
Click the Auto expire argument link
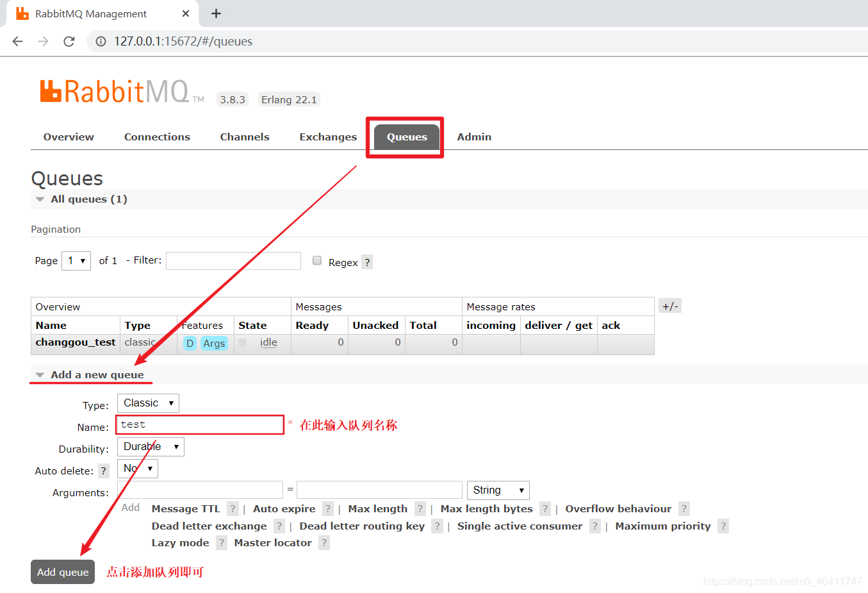point(284,508)
